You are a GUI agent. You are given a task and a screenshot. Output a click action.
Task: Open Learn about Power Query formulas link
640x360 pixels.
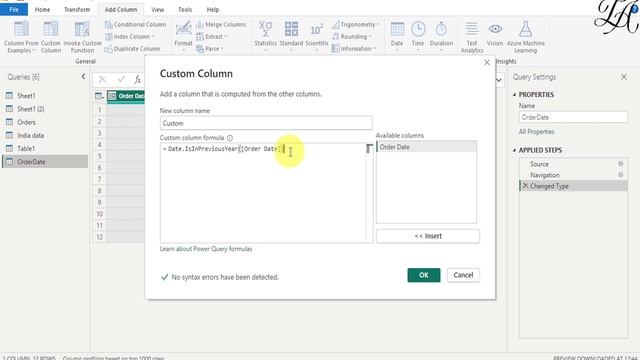[x=206, y=249]
